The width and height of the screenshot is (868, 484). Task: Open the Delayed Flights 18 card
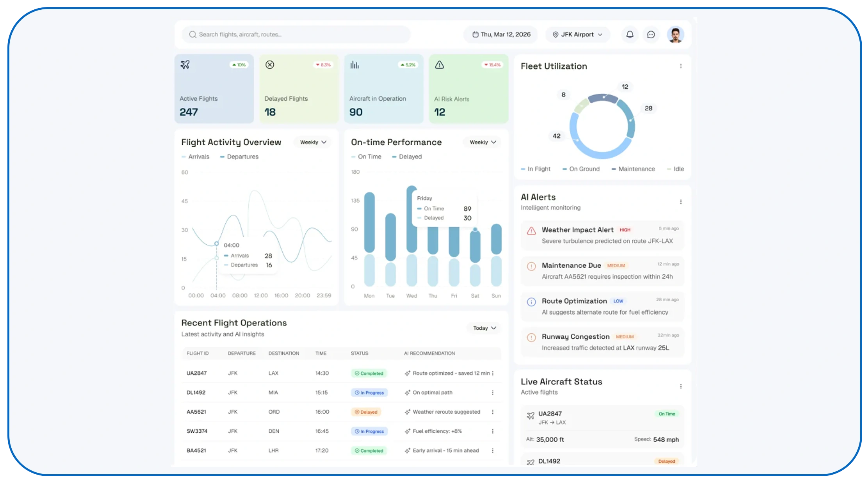pos(299,89)
